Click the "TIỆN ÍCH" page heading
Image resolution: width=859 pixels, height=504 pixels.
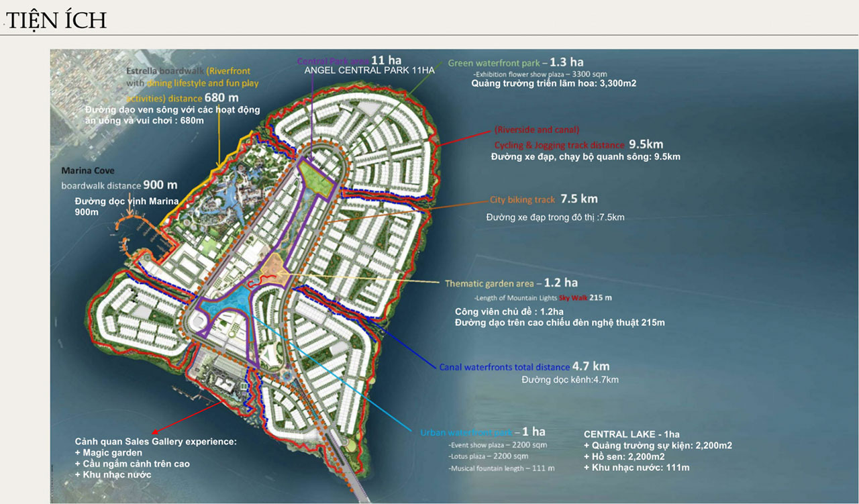click(x=56, y=20)
